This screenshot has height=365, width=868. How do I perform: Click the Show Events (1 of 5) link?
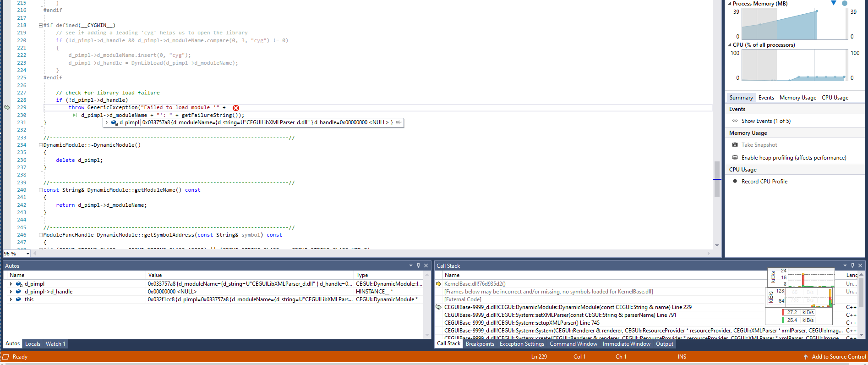(766, 121)
